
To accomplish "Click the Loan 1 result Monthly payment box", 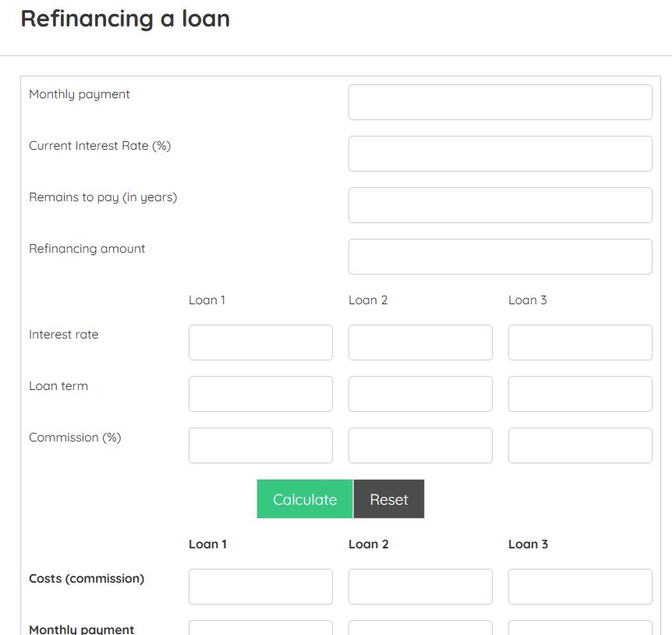I will [260, 628].
